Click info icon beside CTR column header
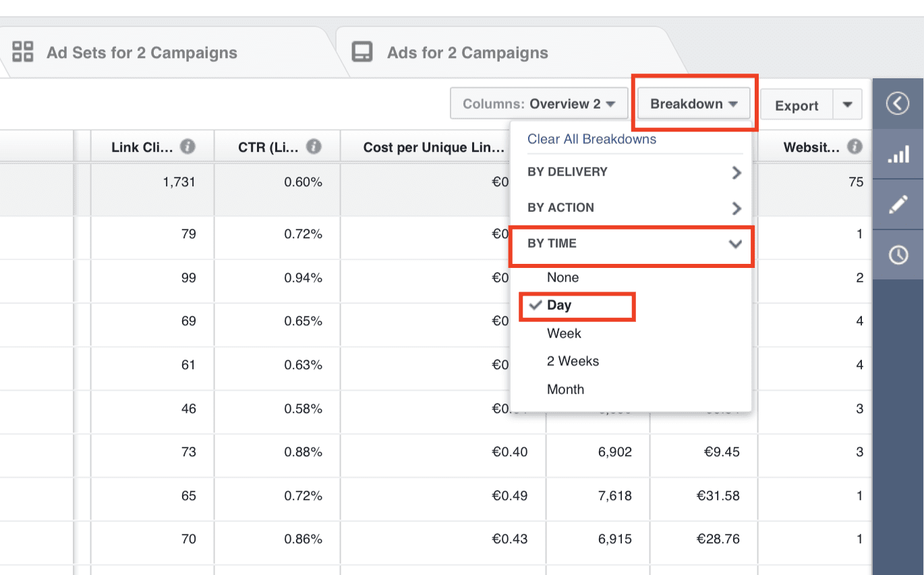 click(x=312, y=146)
